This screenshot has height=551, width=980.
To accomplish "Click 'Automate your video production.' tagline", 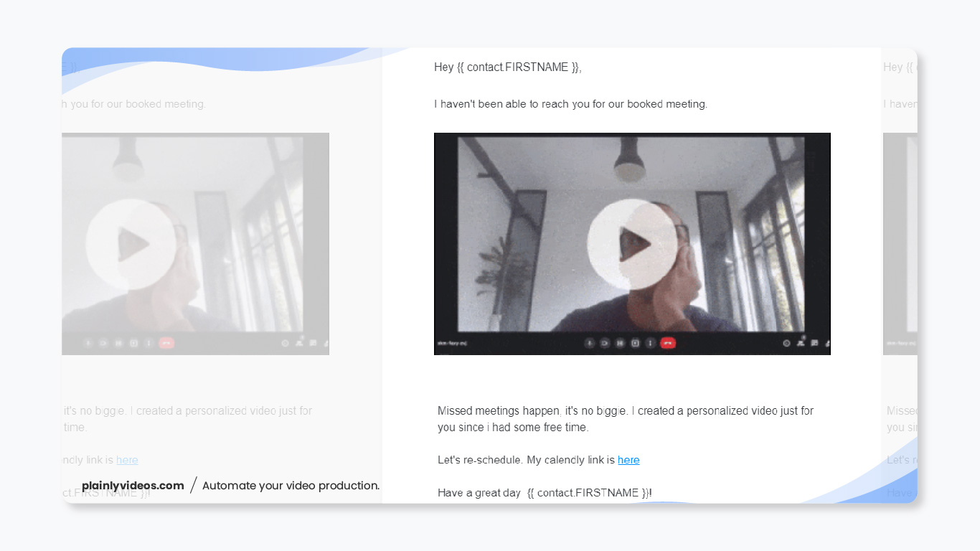I will (291, 486).
